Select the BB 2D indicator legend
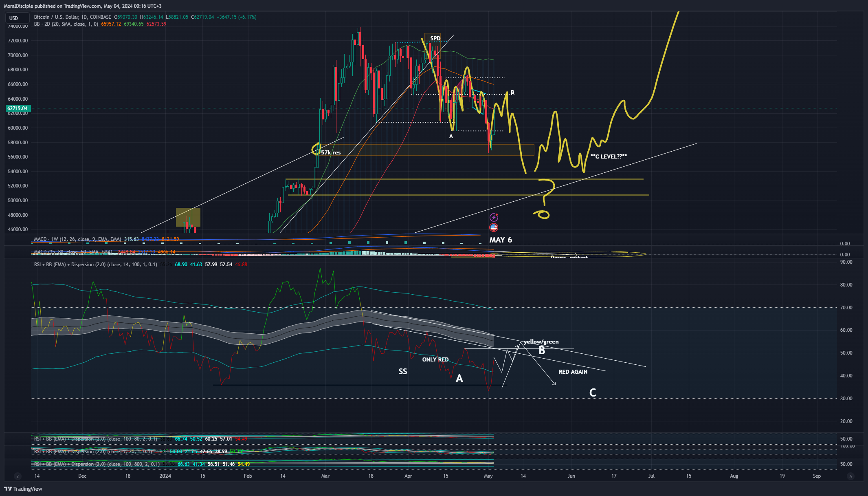The height and width of the screenshot is (496, 868). tap(66, 24)
